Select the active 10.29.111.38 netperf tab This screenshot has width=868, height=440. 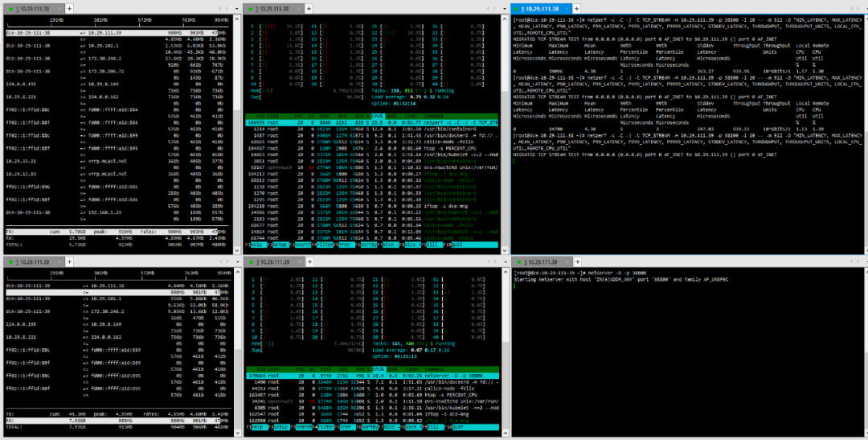coord(540,9)
